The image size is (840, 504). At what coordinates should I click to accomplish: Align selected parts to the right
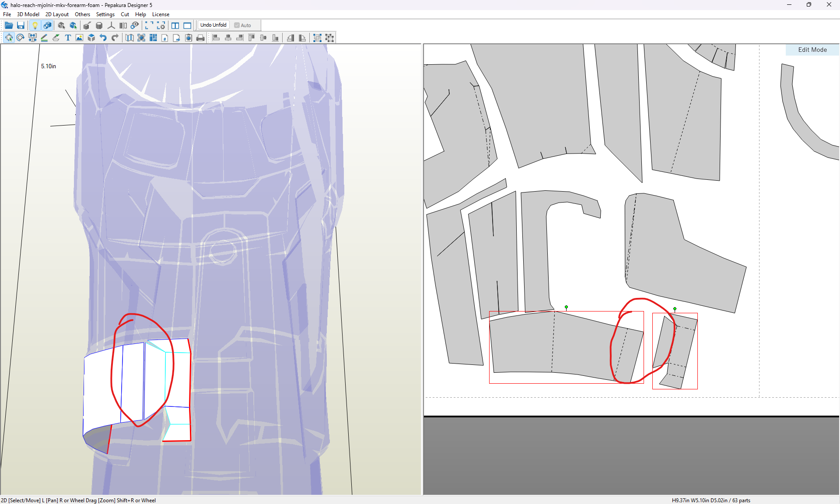tap(240, 38)
